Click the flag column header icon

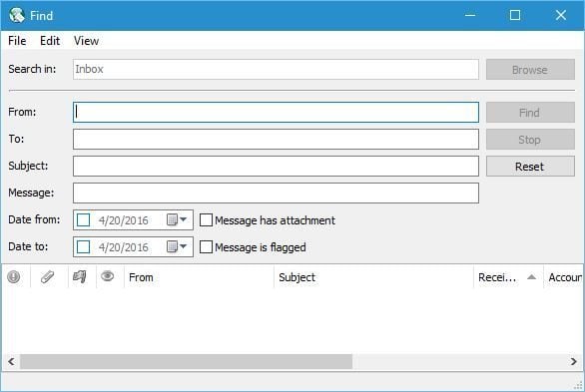[80, 277]
